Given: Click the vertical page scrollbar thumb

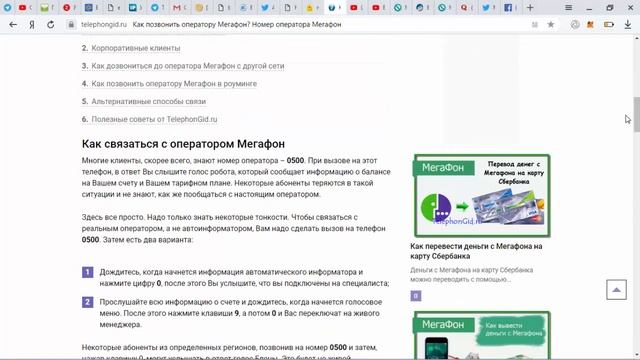Looking at the screenshot, I should [x=636, y=114].
